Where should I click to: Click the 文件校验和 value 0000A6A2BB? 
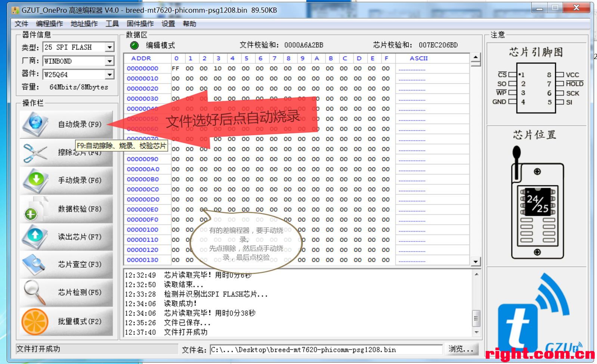pos(304,45)
